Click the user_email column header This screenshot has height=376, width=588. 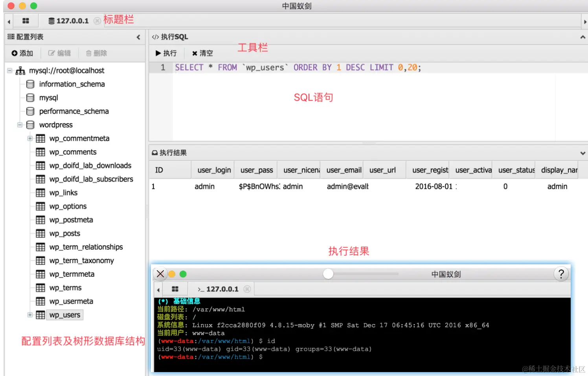pos(342,170)
